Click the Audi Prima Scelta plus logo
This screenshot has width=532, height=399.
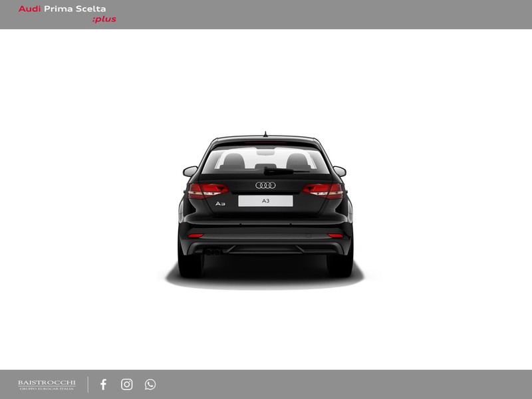point(67,14)
